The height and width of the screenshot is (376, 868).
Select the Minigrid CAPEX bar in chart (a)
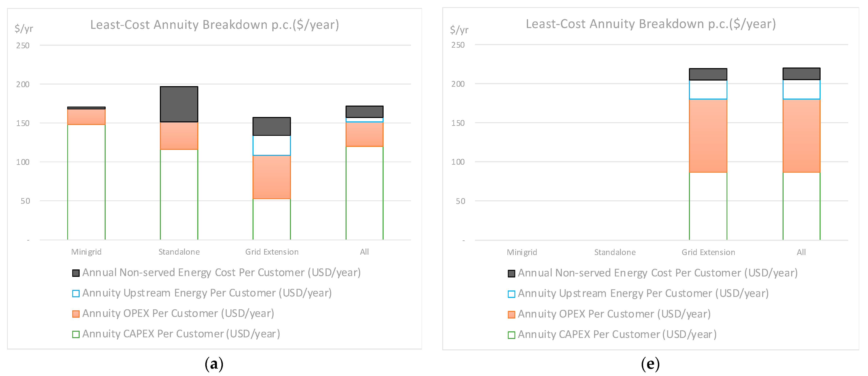tap(86, 182)
